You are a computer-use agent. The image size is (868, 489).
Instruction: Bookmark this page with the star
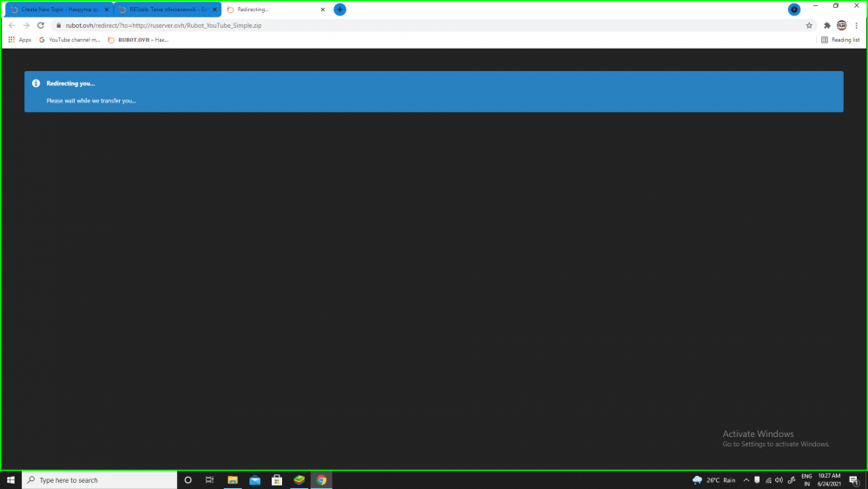(809, 25)
